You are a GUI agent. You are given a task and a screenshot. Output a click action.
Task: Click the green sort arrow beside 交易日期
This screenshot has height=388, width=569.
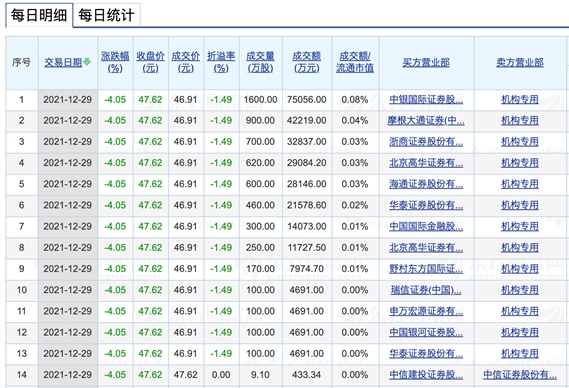click(87, 62)
